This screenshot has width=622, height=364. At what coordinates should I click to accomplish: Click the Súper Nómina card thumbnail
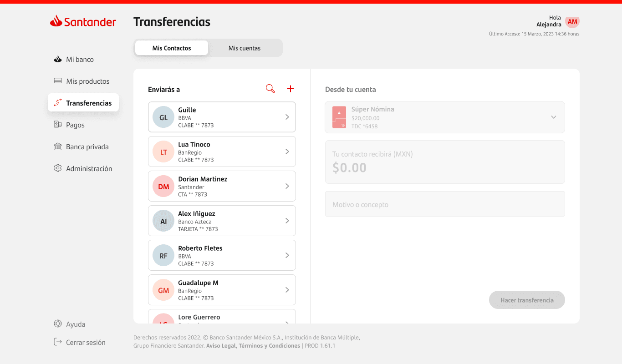point(339,117)
